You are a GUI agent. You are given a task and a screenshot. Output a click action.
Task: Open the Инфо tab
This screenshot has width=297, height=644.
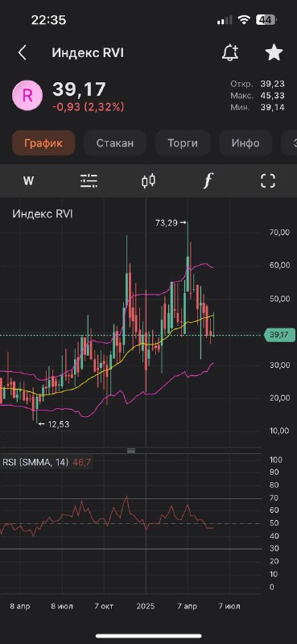245,143
